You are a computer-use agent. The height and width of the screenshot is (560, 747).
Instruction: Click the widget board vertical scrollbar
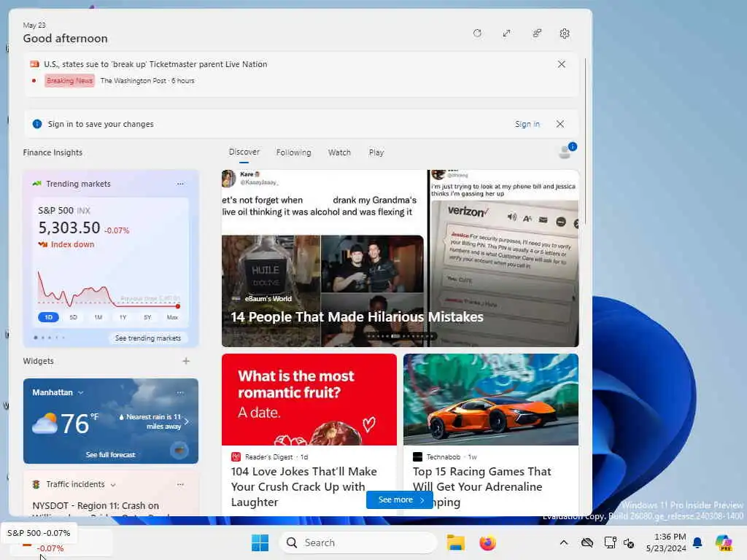(x=586, y=142)
